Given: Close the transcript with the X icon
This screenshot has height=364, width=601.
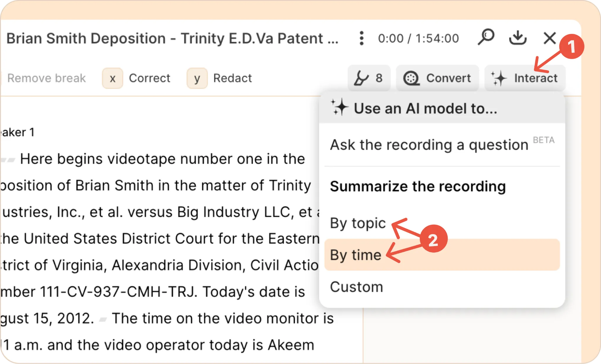Looking at the screenshot, I should (x=549, y=38).
